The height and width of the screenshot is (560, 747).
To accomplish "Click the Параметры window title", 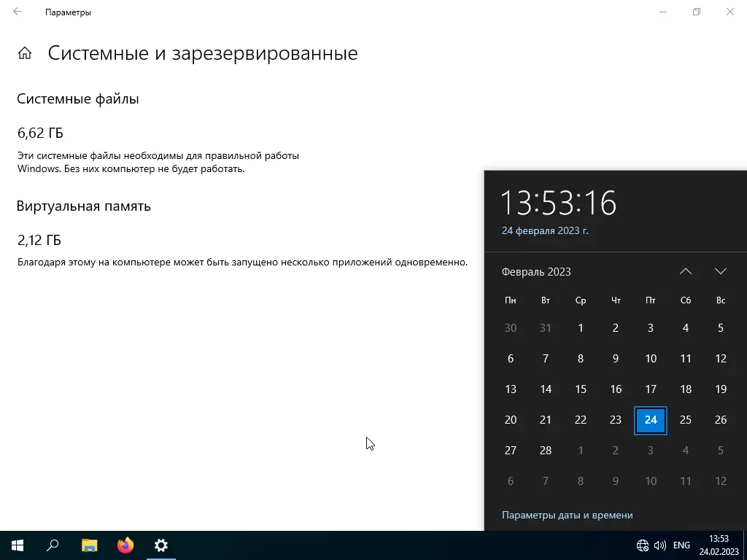I will coord(68,12).
